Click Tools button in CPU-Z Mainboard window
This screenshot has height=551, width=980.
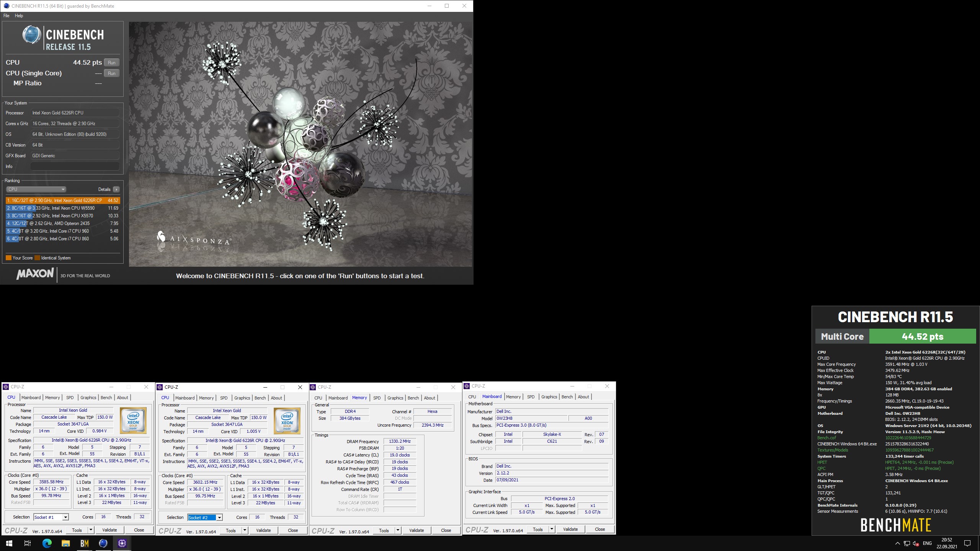pyautogui.click(x=537, y=529)
